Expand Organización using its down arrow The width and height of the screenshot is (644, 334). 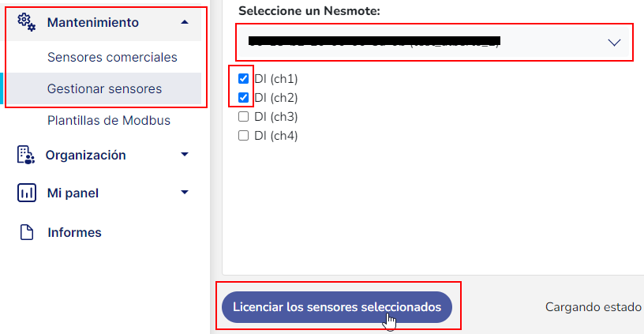[185, 155]
